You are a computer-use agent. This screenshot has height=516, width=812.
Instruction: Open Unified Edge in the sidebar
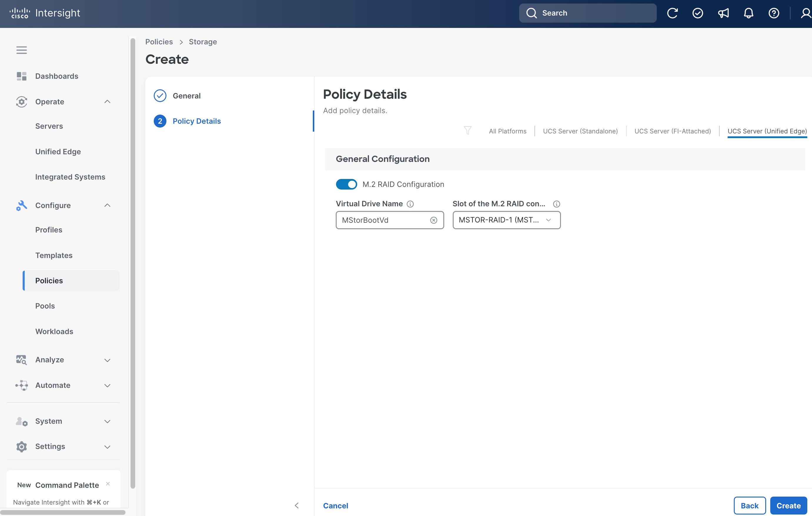tap(58, 152)
